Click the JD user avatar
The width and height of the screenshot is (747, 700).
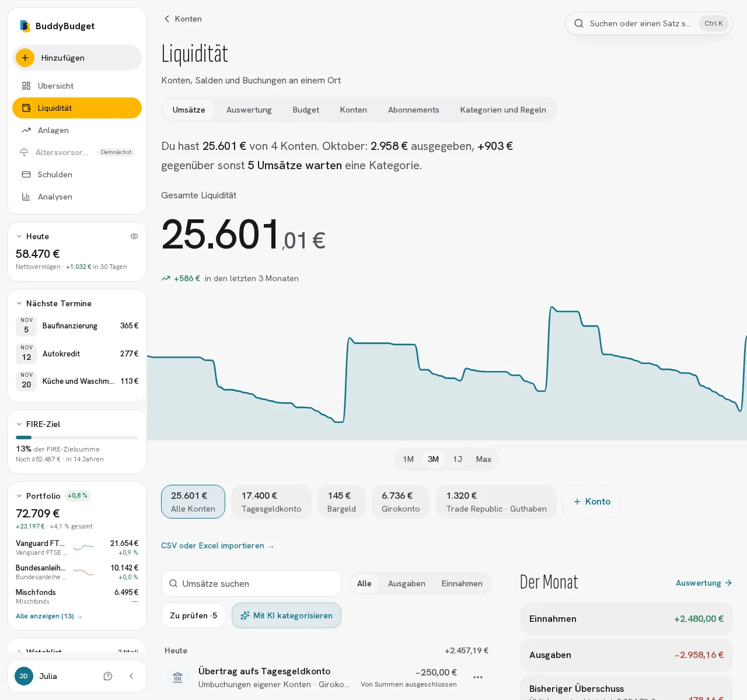coord(24,676)
